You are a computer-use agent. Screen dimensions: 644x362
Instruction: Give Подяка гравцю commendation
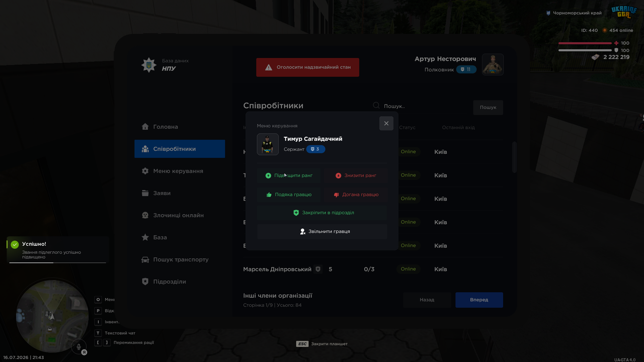[x=289, y=195]
